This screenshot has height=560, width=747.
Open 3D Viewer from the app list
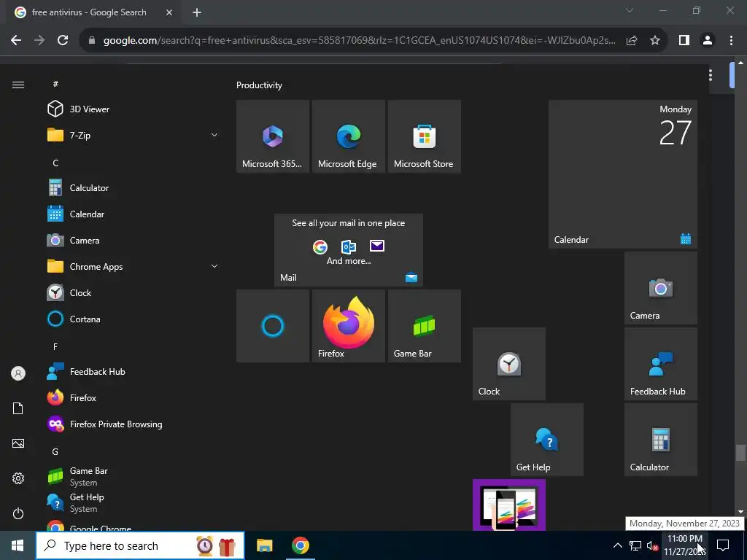pos(132,109)
